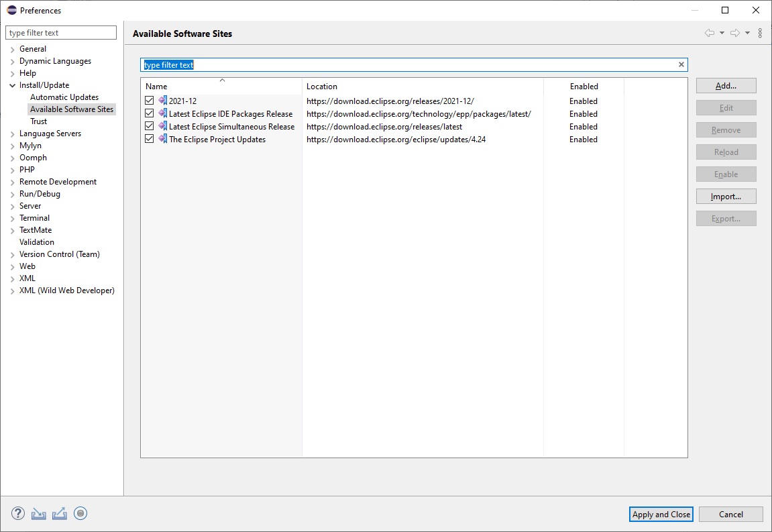The image size is (772, 532).
Task: Select the Validation preference page
Action: coord(36,242)
